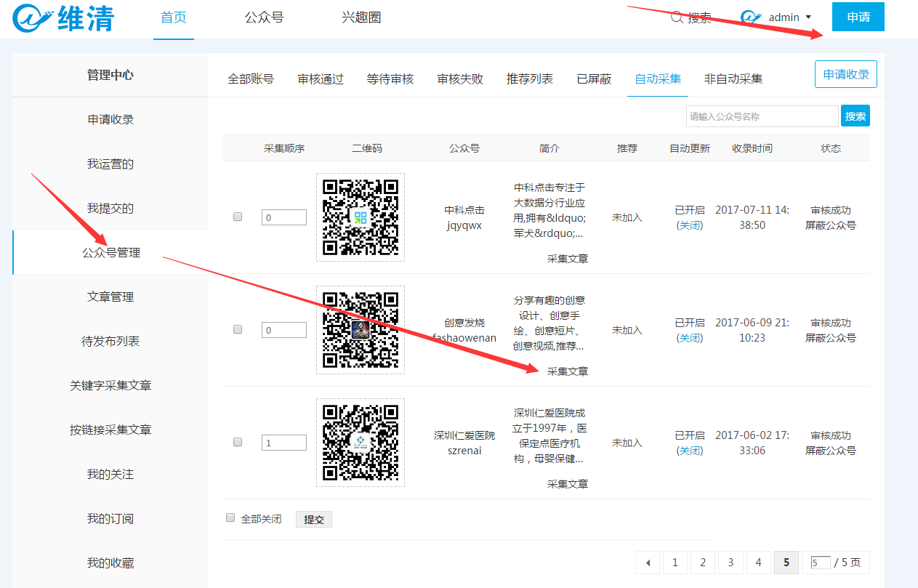
Task: Click the 维清 site logo
Action: coord(63,18)
